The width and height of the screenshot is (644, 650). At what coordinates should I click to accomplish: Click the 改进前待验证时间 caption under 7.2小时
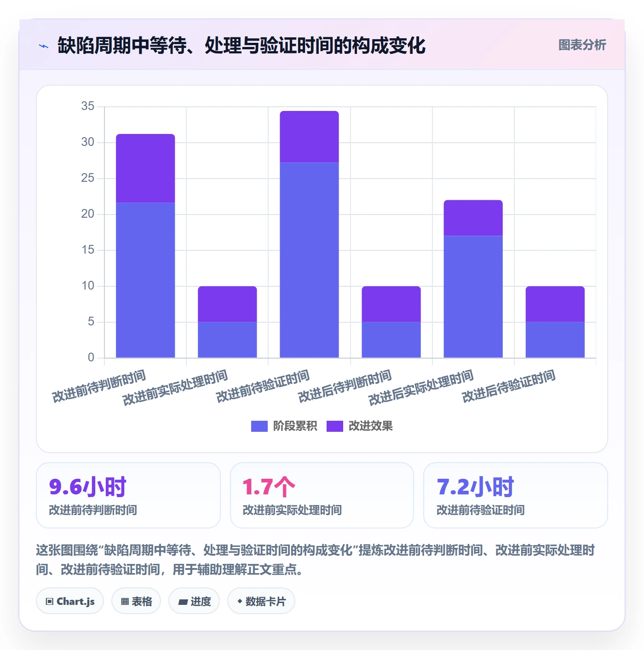pos(480,510)
